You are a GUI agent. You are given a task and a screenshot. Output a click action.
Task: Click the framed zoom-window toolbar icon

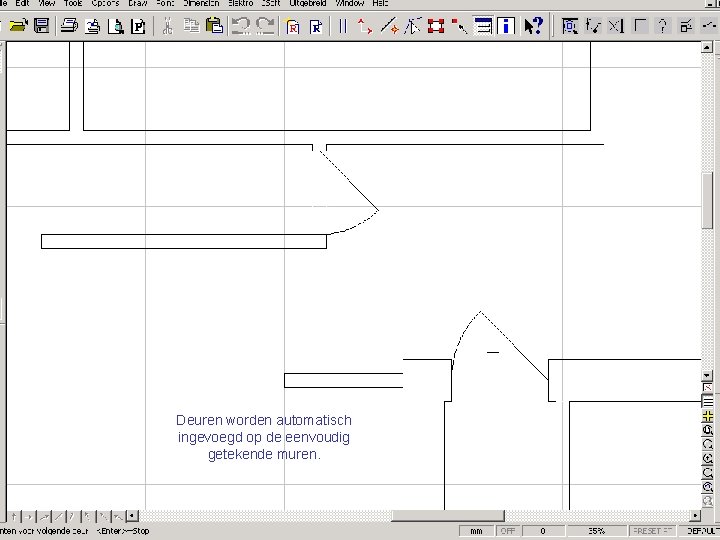(x=570, y=25)
